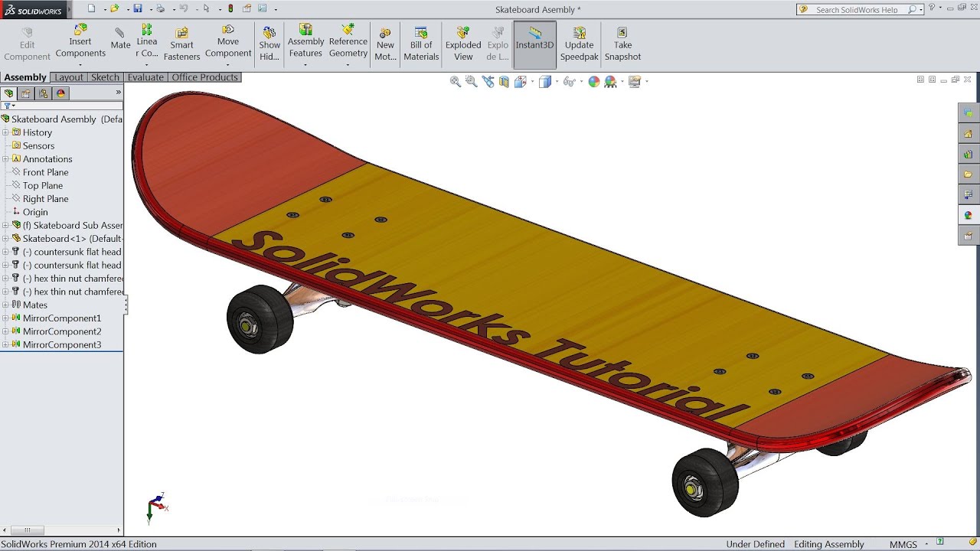Create an Exploded View
Screen dimensions: 980x551
[463, 44]
